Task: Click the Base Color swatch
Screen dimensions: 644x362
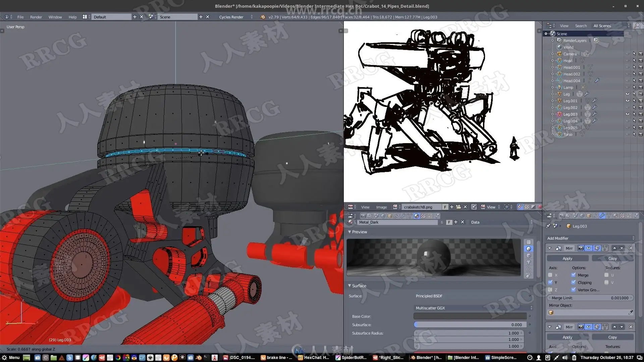Action: click(x=470, y=316)
